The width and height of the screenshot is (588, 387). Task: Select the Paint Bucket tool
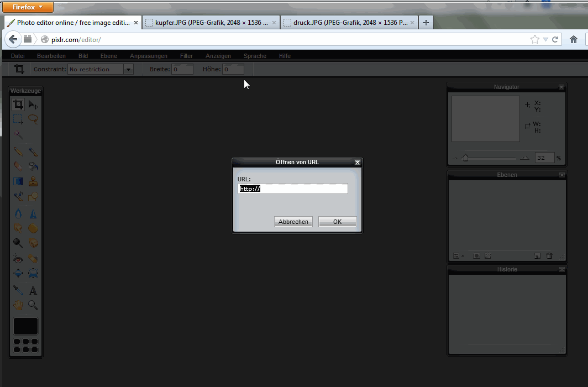(x=33, y=166)
